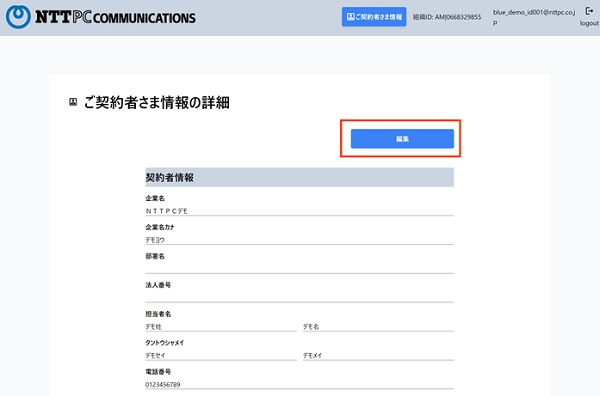Click the タントウシャメイ field デモメイ
600x396 pixels.
[x=378, y=355]
